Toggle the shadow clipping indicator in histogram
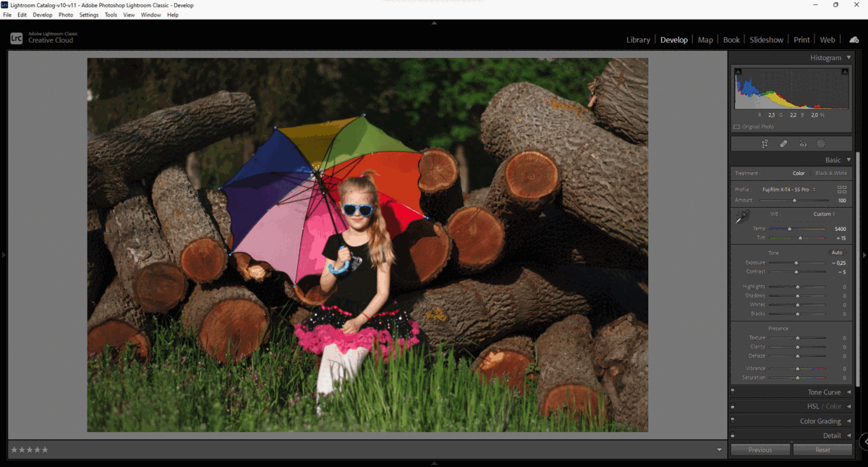Image resolution: width=868 pixels, height=467 pixels. click(x=739, y=72)
